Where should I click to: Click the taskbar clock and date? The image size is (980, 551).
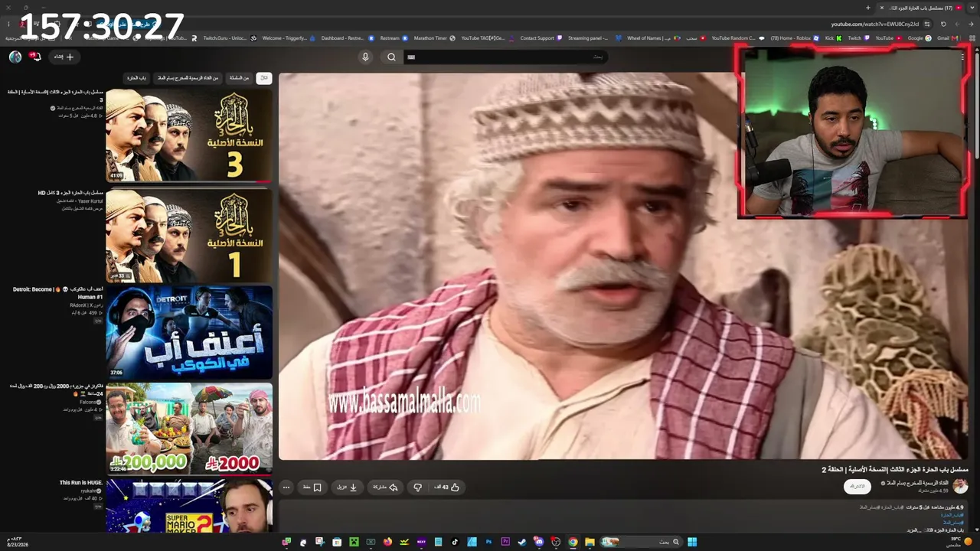pos(17,542)
